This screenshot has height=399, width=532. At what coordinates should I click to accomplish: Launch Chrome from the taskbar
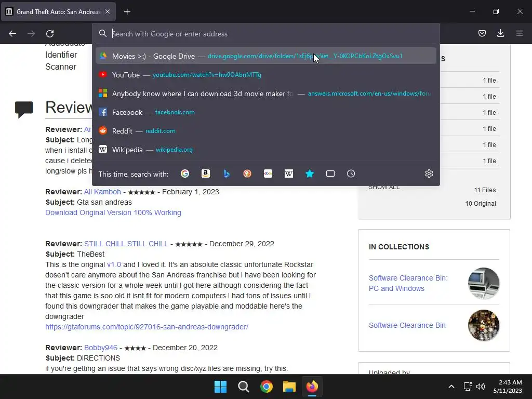coord(267,387)
